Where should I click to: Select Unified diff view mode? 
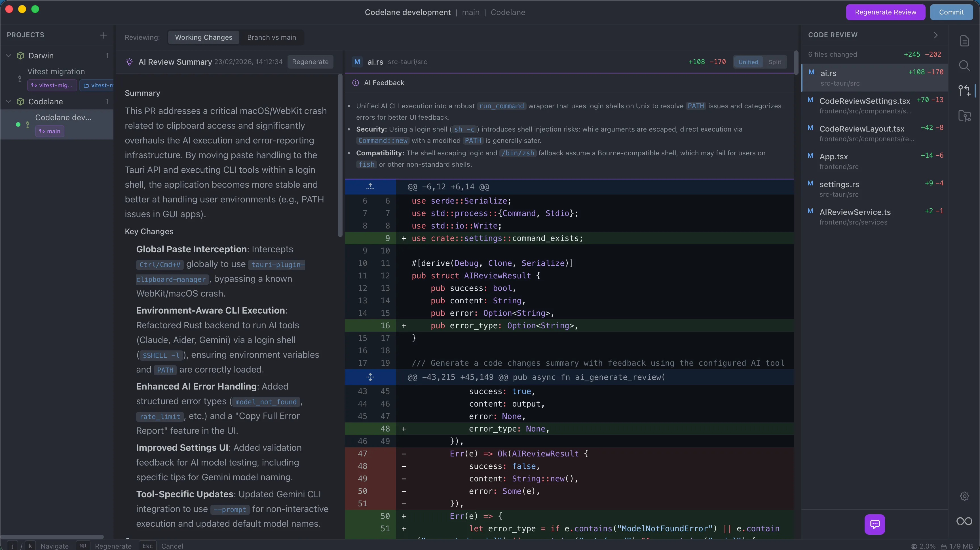point(748,62)
